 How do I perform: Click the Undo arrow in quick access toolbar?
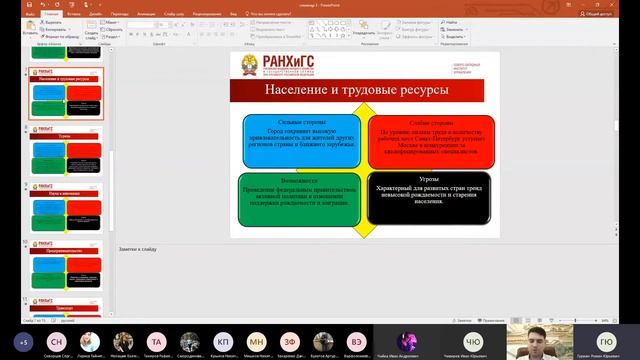(x=42, y=5)
